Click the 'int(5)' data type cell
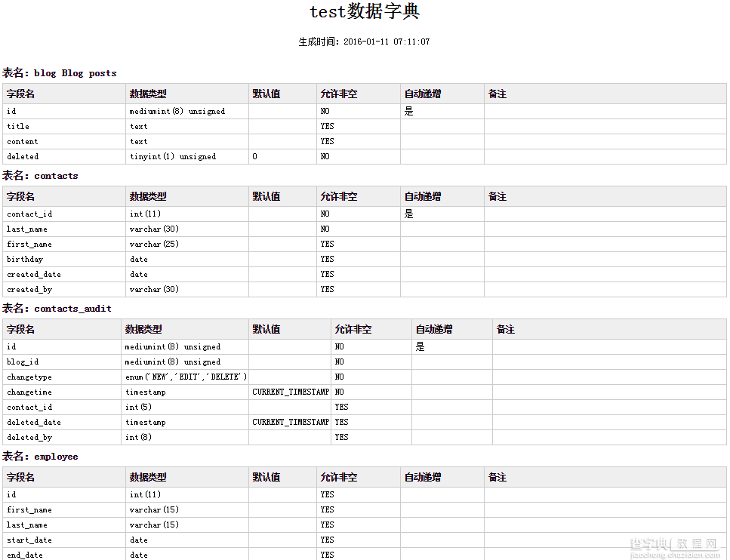This screenshot has height=560, width=730. click(x=185, y=408)
